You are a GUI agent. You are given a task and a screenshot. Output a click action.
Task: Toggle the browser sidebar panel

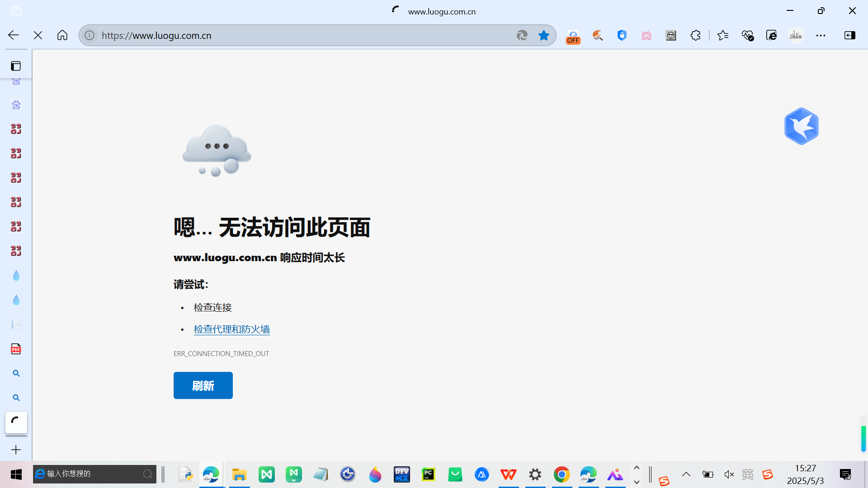tap(850, 35)
